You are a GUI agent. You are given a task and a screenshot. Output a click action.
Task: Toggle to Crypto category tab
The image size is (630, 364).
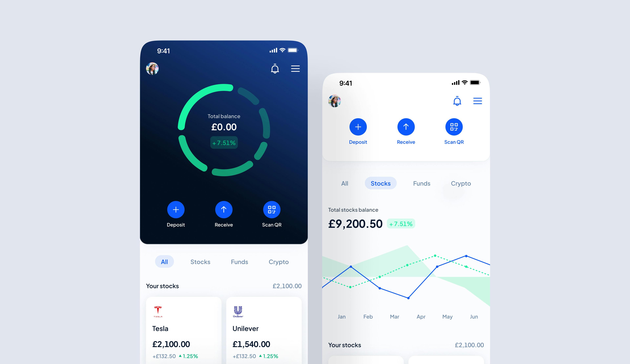(461, 183)
